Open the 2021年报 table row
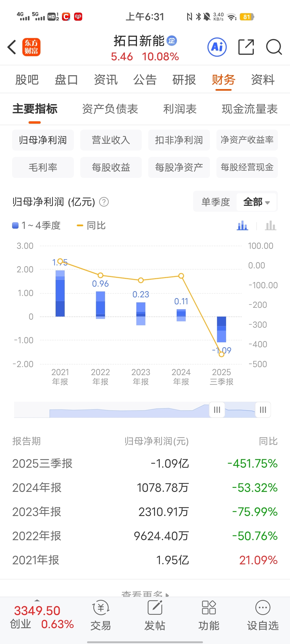 (x=145, y=560)
